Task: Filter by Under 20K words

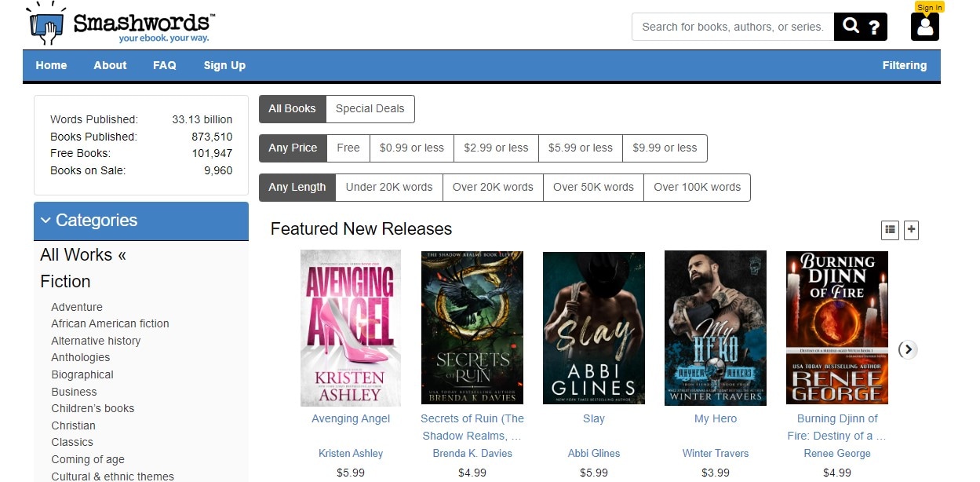Action: point(389,187)
